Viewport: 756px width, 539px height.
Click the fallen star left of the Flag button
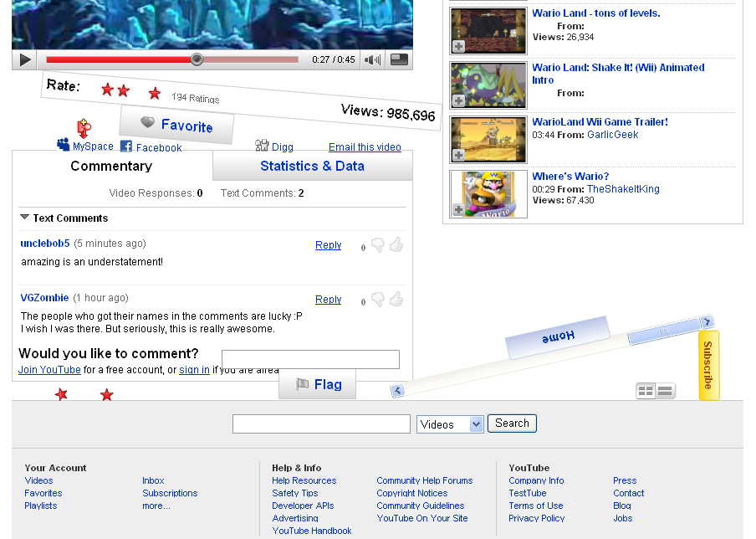click(107, 395)
